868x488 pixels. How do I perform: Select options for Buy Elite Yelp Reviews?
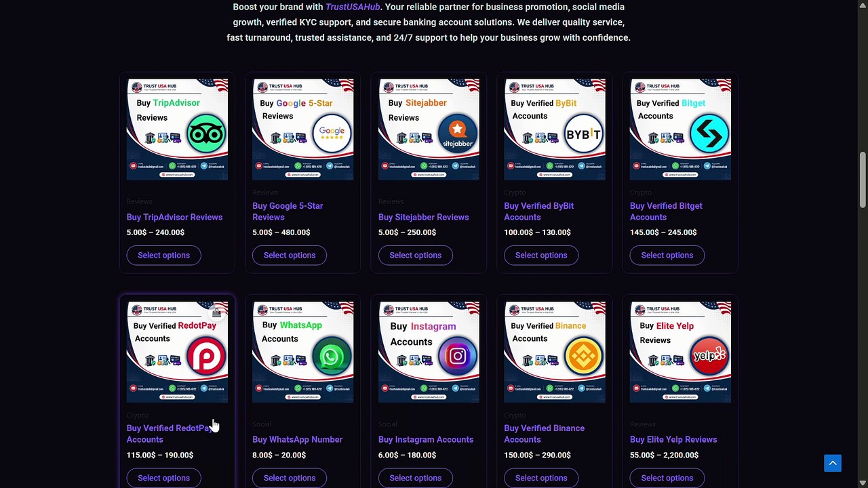(667, 478)
